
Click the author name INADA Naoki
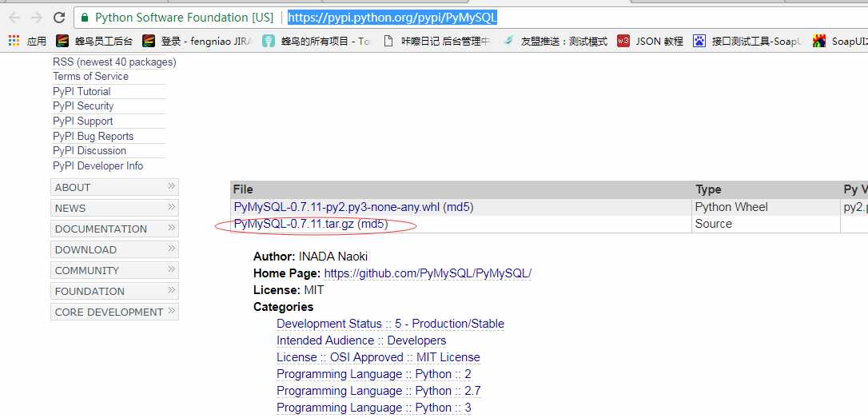click(x=333, y=257)
